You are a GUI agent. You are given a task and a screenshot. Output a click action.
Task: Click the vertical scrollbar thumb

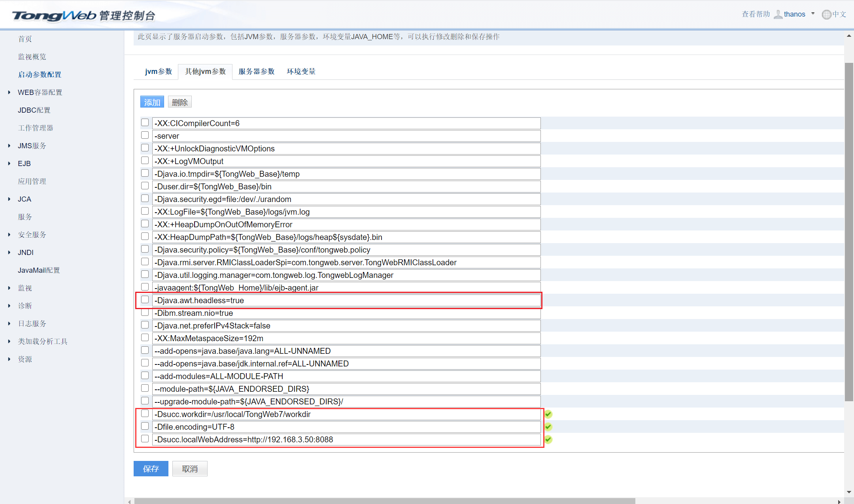click(x=849, y=232)
